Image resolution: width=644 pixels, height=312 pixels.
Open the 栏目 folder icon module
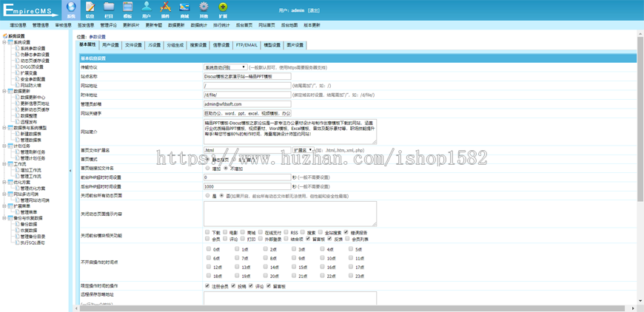click(x=109, y=10)
